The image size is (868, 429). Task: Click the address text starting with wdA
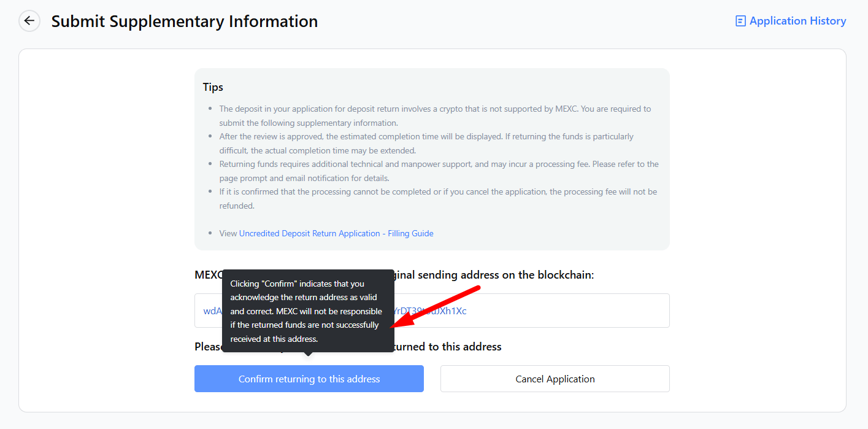point(212,311)
